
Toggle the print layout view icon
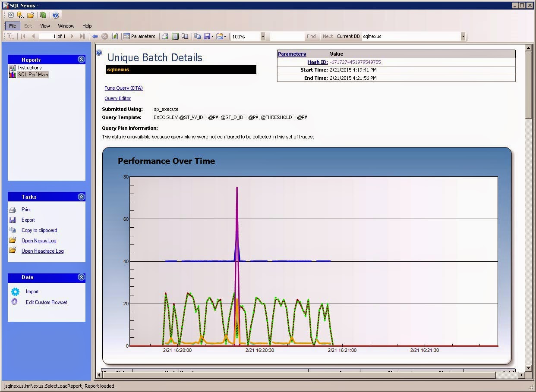(x=175, y=37)
